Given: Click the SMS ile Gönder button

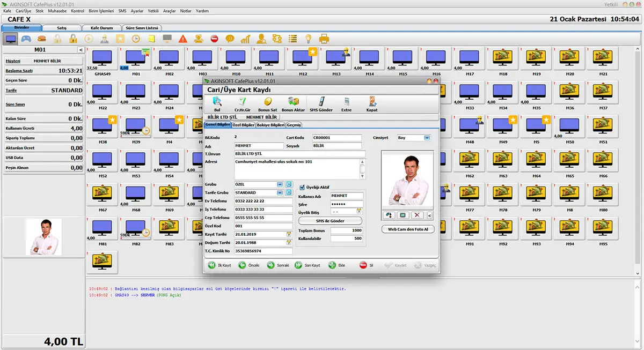Looking at the screenshot, I should coord(330,221).
